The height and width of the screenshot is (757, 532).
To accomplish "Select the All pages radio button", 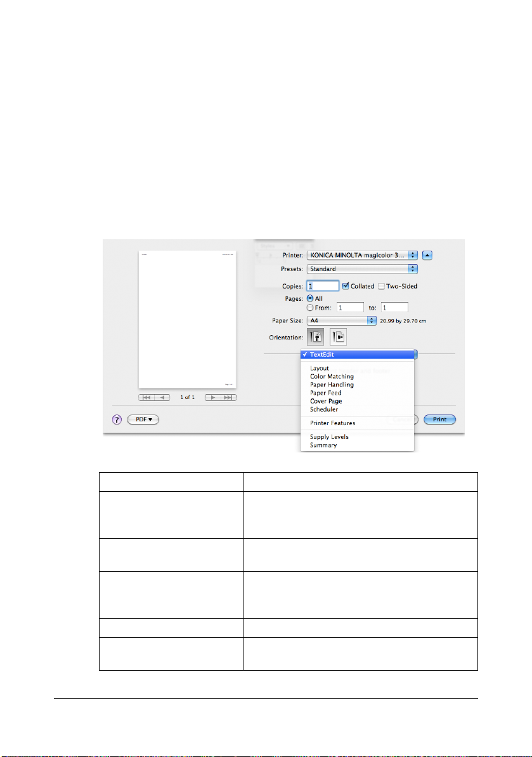I will click(x=311, y=297).
